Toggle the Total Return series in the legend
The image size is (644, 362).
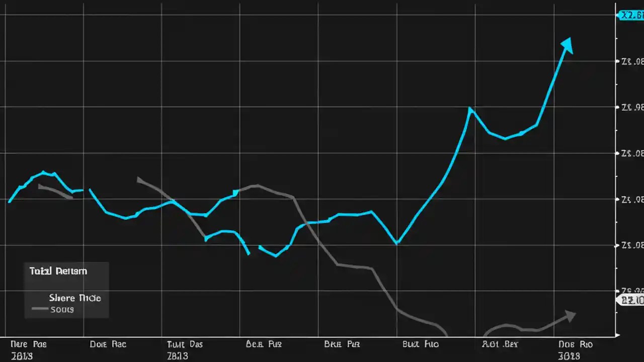coord(58,271)
